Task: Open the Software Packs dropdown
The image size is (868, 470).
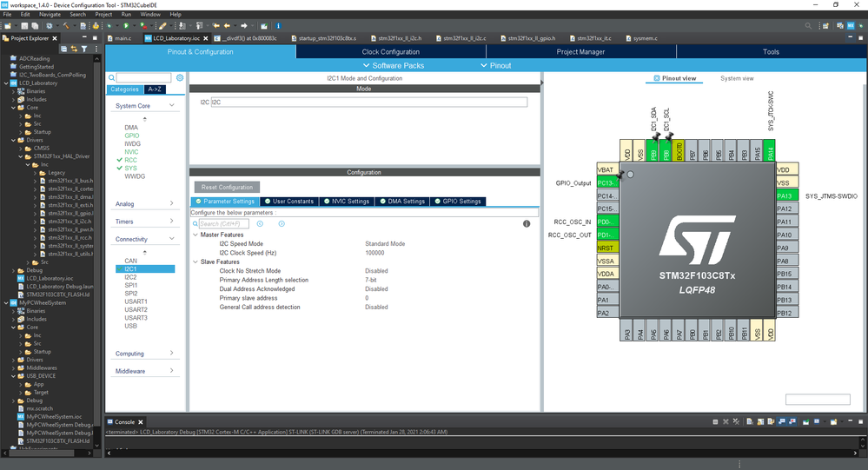Action: point(394,65)
